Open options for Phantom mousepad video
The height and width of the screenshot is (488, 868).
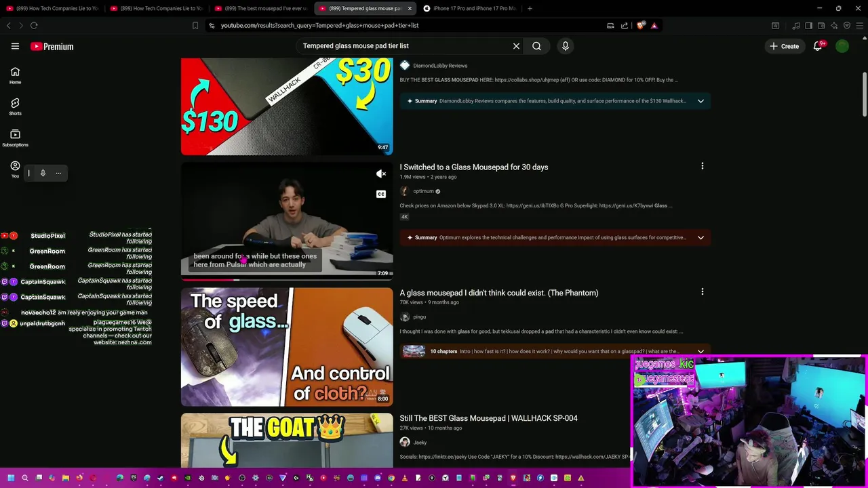(x=703, y=292)
